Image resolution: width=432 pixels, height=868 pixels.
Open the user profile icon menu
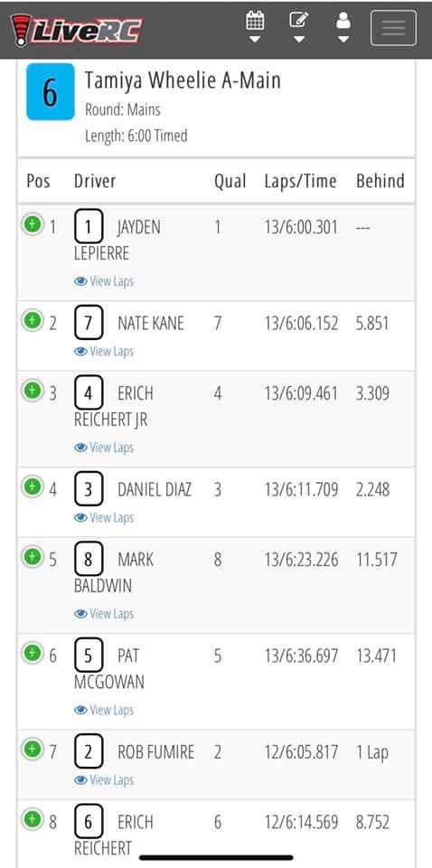[343, 26]
